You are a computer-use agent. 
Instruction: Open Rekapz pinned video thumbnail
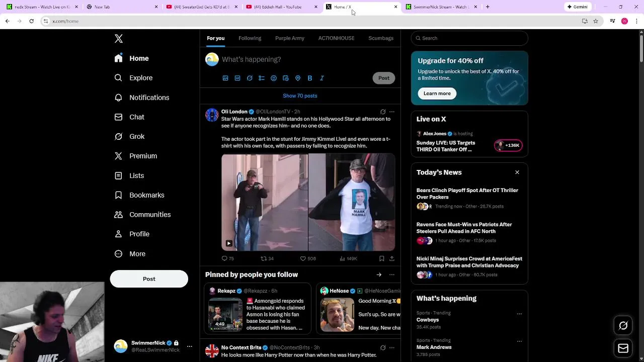coord(225,315)
